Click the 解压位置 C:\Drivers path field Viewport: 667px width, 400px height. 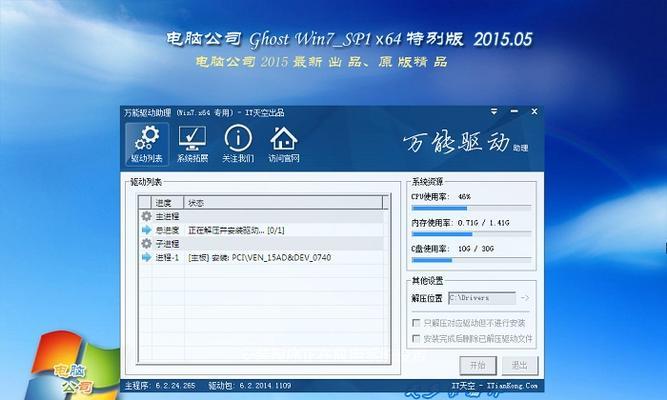pos(482,298)
